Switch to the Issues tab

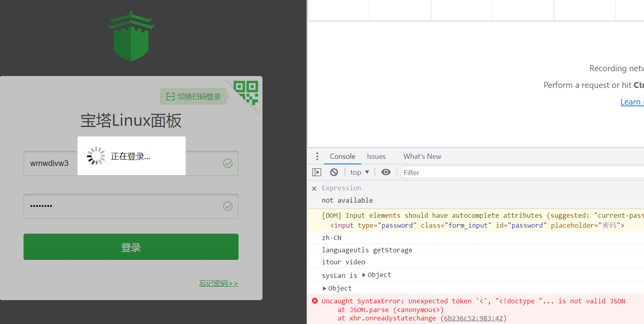(x=376, y=156)
